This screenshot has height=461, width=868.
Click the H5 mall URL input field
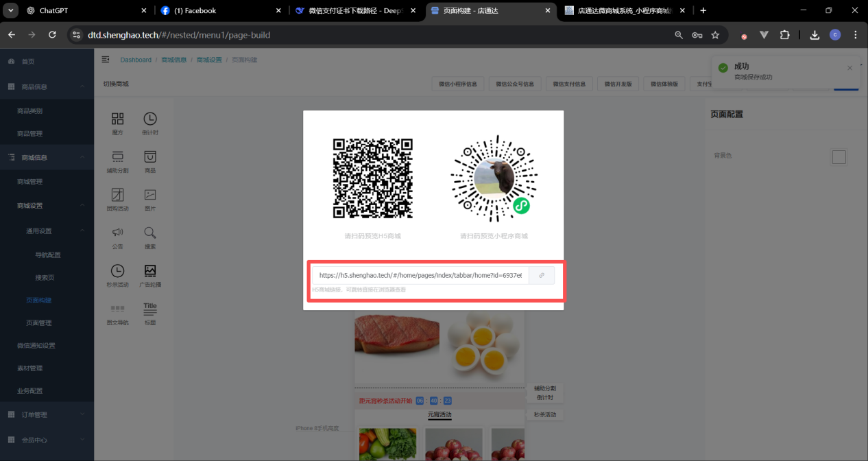point(420,275)
